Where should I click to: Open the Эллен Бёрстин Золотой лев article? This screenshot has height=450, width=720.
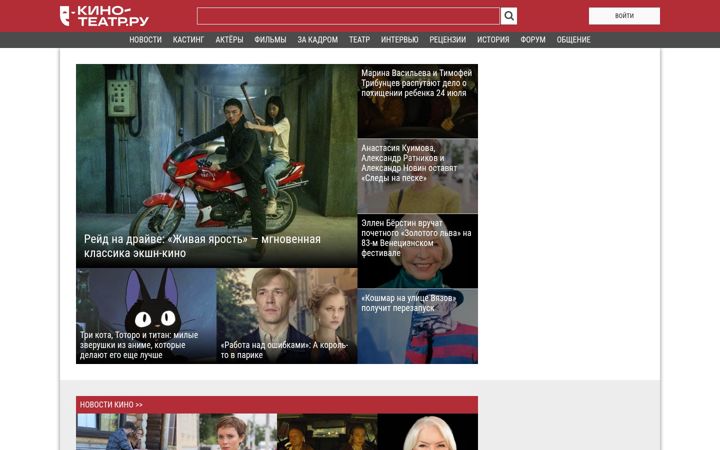tap(417, 251)
